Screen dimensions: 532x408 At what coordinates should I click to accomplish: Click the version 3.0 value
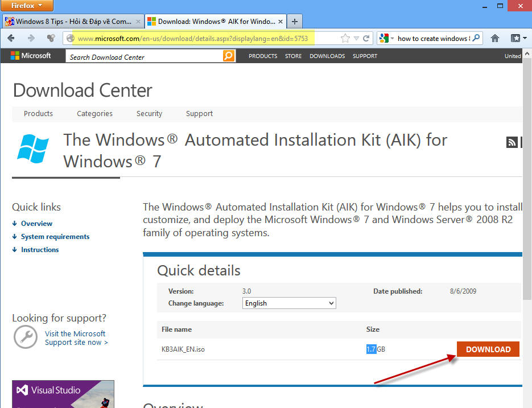point(247,291)
